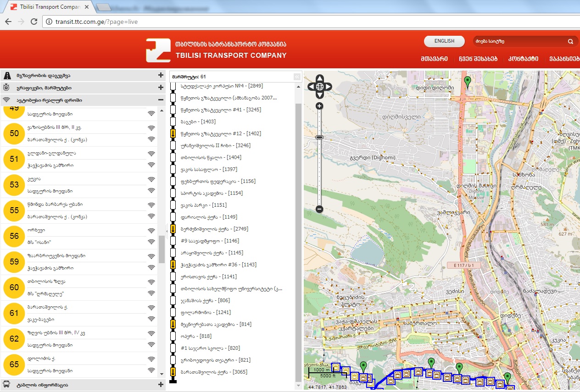Open the მთავარი menu item
The height and width of the screenshot is (392, 580).
click(x=434, y=59)
